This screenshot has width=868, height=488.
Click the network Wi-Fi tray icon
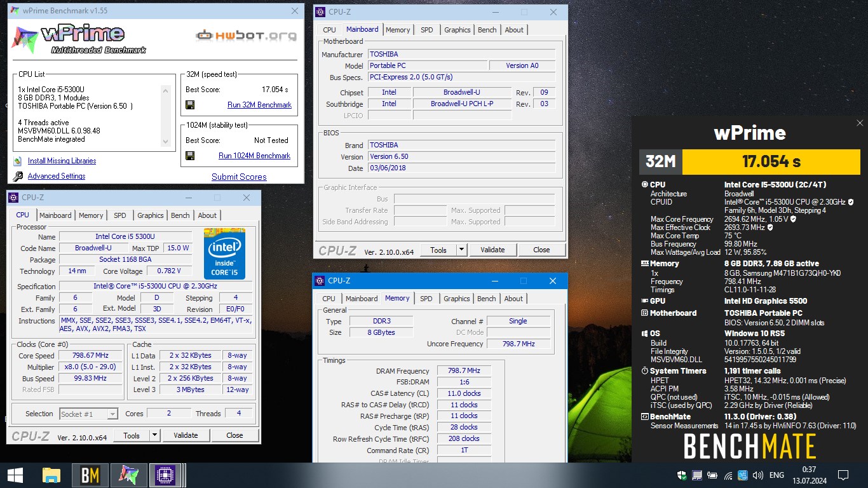point(728,475)
